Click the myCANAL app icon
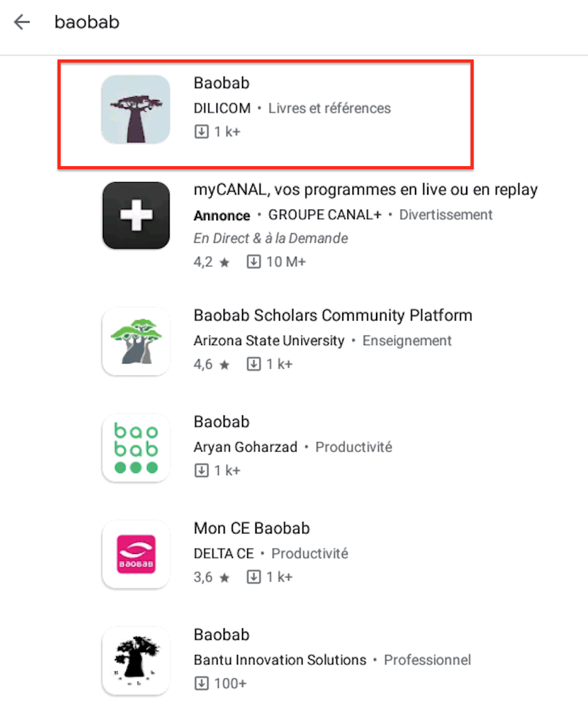588x711 pixels. coord(135,215)
